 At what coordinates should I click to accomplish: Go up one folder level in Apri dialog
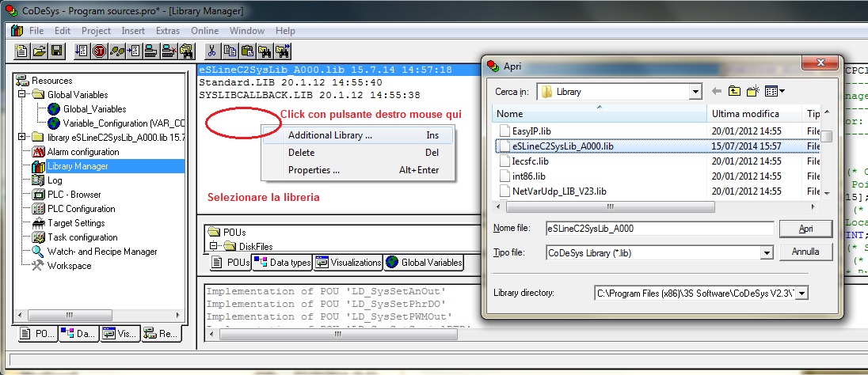(735, 91)
